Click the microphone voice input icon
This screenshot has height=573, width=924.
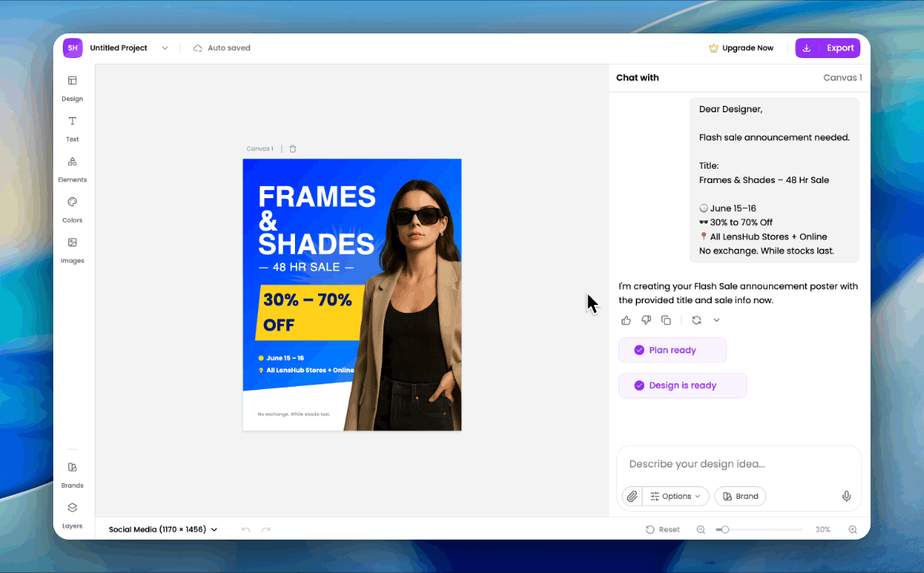tap(847, 496)
